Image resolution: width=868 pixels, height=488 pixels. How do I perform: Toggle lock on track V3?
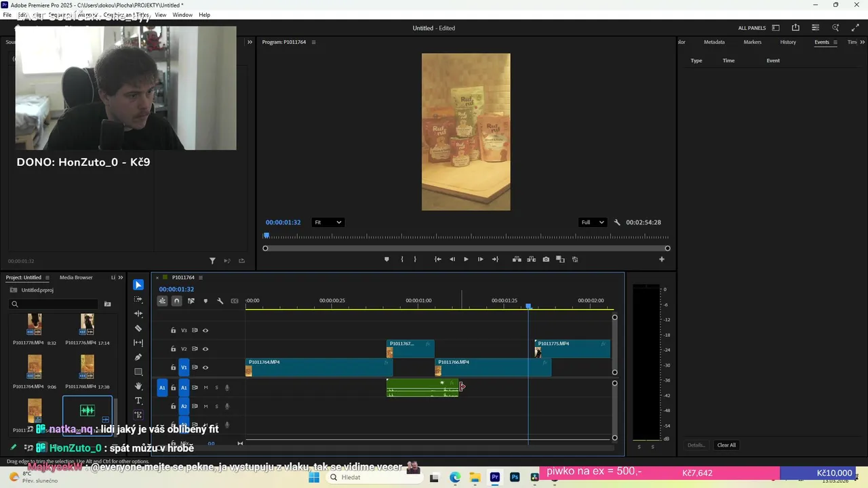point(173,331)
